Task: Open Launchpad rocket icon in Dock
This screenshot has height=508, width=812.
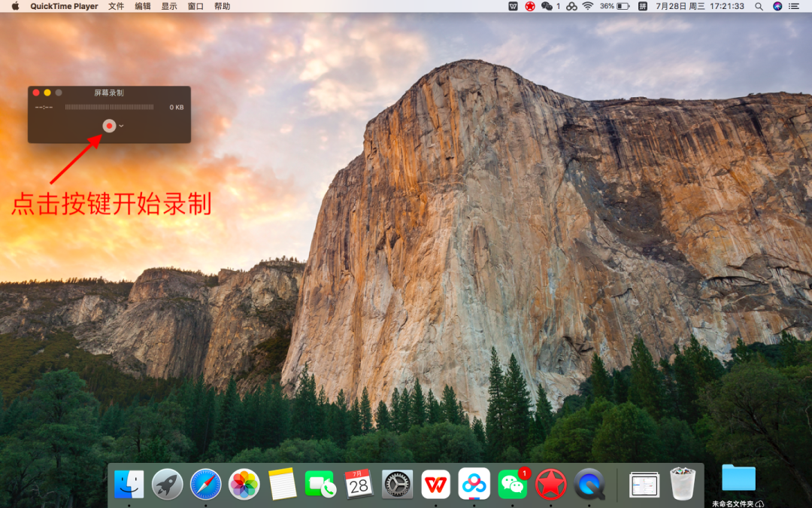Action: [167, 485]
